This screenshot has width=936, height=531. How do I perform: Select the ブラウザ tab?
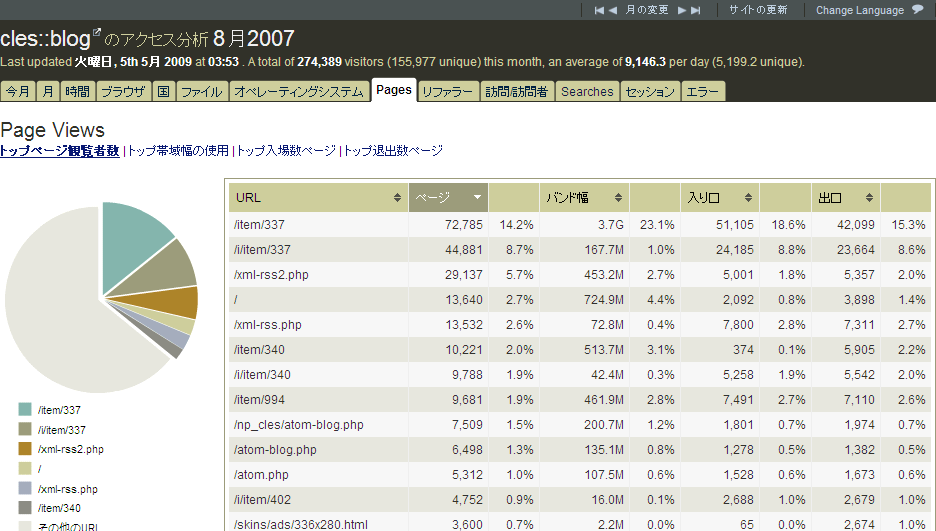coord(124,92)
